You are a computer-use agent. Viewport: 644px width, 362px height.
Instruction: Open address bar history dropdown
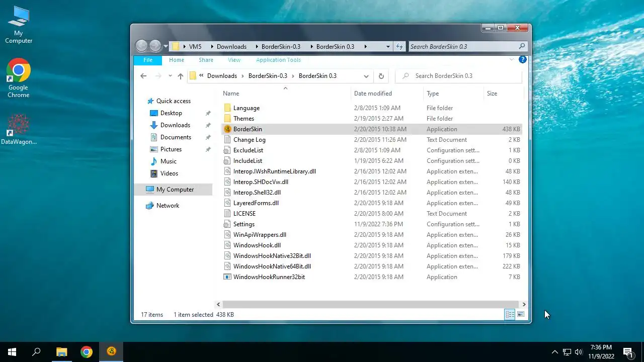pos(366,76)
